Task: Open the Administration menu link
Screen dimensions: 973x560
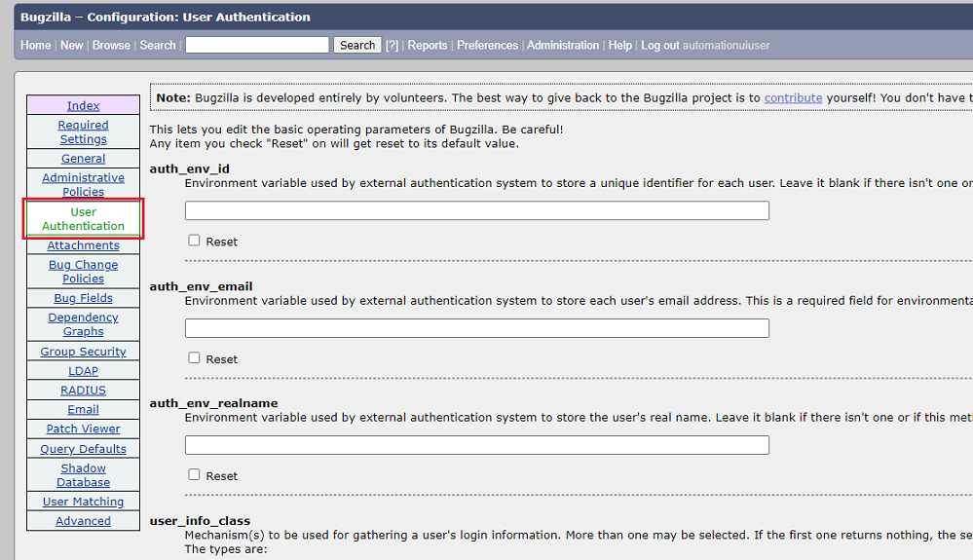Action: 563,45
